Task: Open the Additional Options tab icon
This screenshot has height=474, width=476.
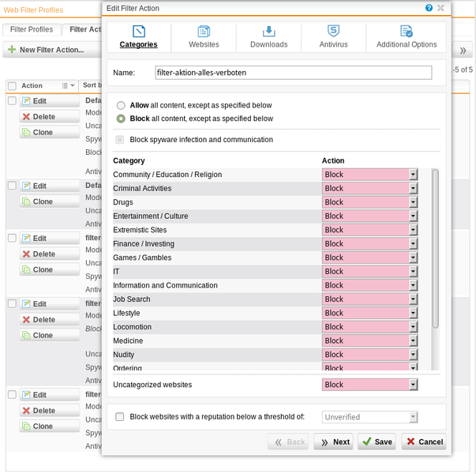Action: point(407,32)
